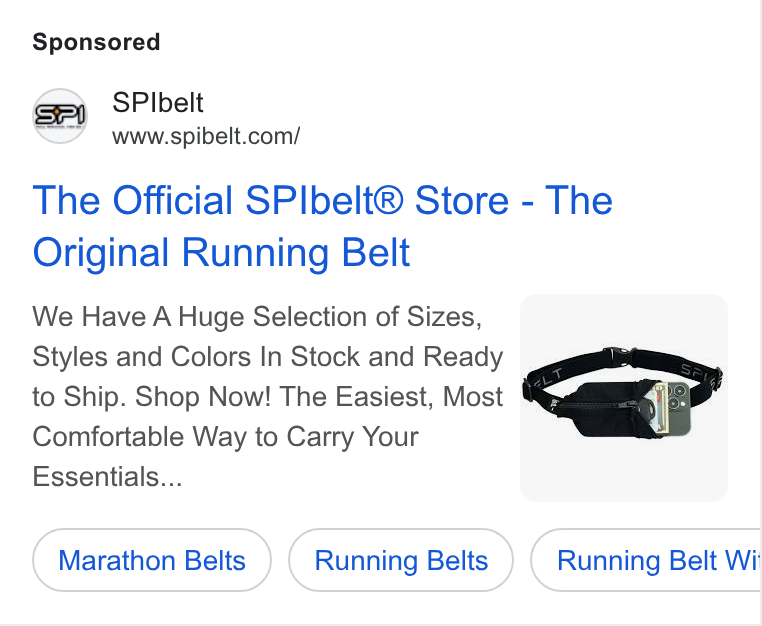Open The Official SPIbelt® Store headline

322,226
